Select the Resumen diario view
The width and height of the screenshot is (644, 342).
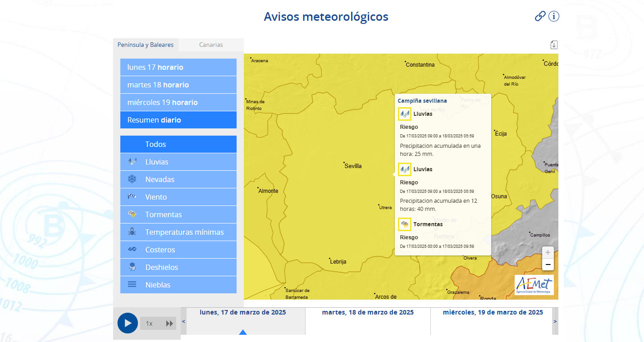178,119
